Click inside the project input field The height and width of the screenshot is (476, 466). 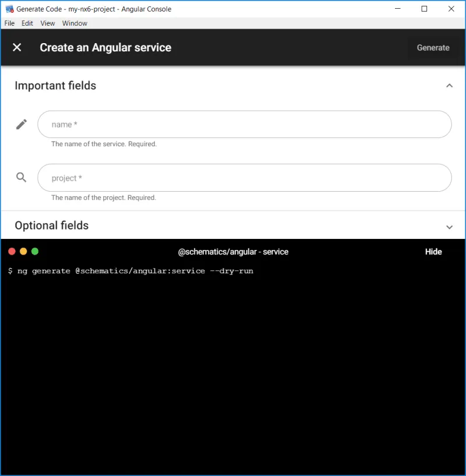[x=245, y=178]
